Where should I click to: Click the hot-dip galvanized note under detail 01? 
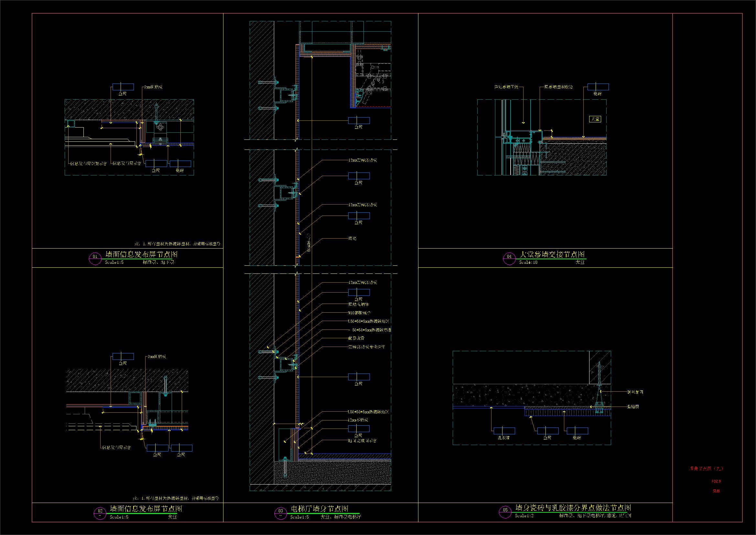[x=177, y=244]
